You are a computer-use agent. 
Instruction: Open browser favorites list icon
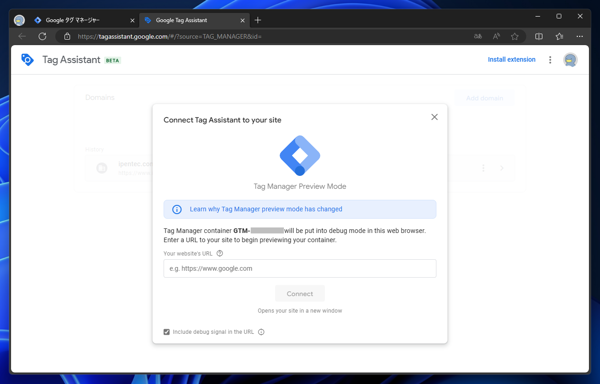tap(559, 37)
